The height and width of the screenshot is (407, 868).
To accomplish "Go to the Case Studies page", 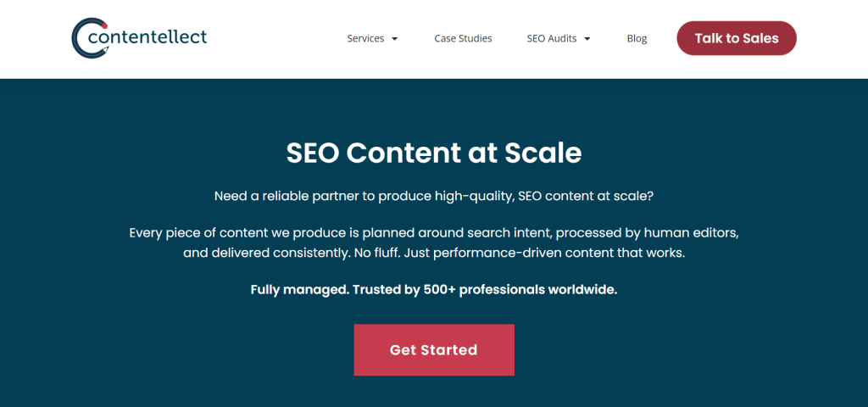I will click(463, 38).
